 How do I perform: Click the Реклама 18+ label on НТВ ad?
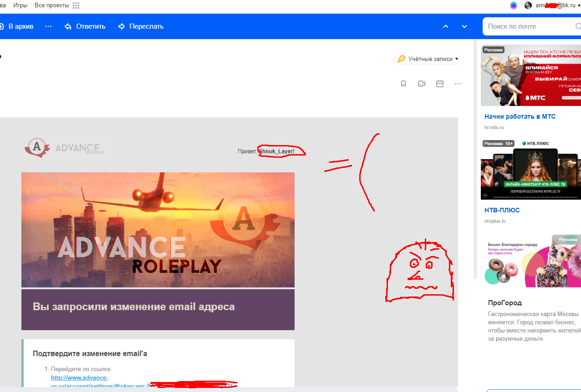[x=499, y=143]
